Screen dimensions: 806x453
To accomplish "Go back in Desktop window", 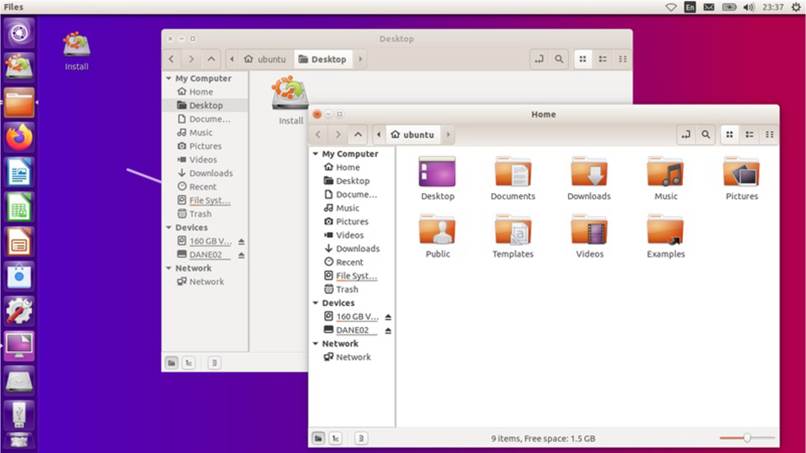I will point(171,59).
